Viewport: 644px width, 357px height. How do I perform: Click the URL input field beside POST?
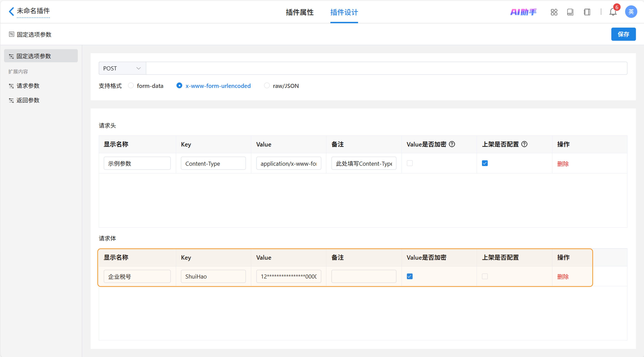[x=386, y=68]
